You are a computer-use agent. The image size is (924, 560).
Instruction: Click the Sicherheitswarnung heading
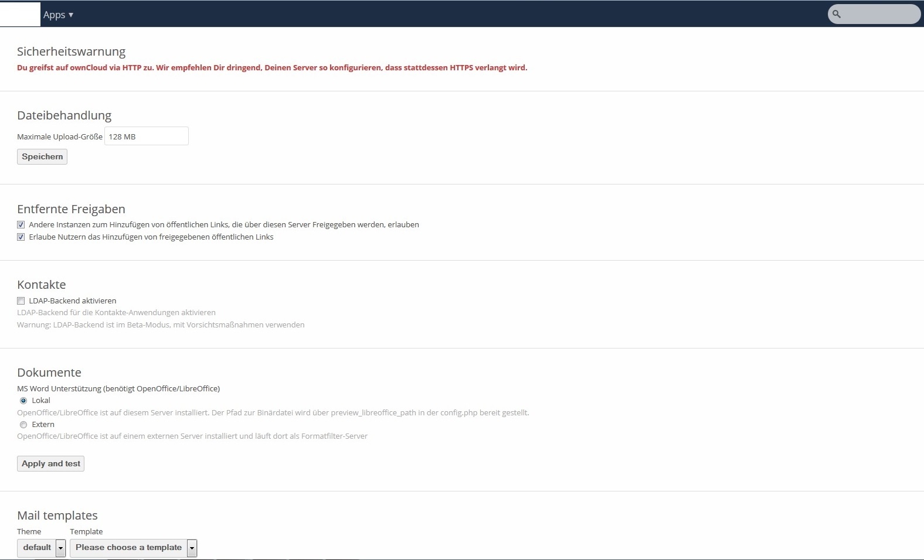tap(72, 52)
